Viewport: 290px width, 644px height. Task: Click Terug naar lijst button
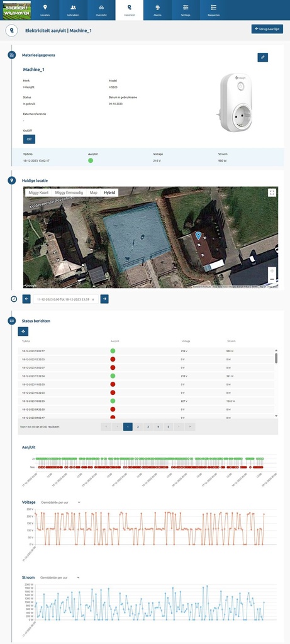(267, 29)
